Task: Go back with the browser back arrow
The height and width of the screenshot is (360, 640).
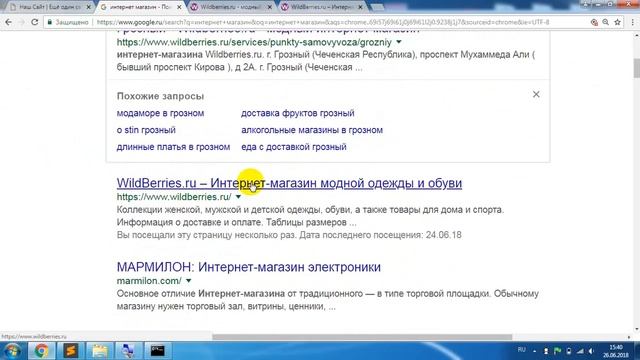Action: coord(8,22)
